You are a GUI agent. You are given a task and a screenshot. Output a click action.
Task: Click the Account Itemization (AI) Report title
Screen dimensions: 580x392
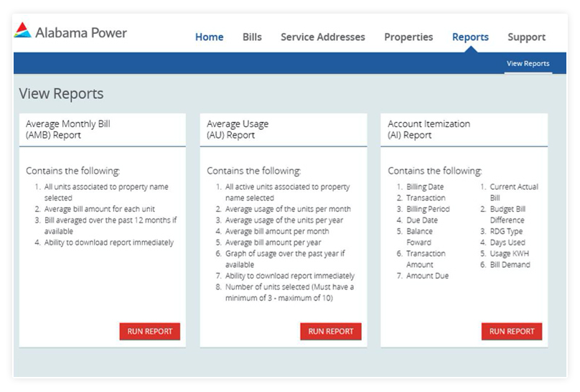point(429,129)
